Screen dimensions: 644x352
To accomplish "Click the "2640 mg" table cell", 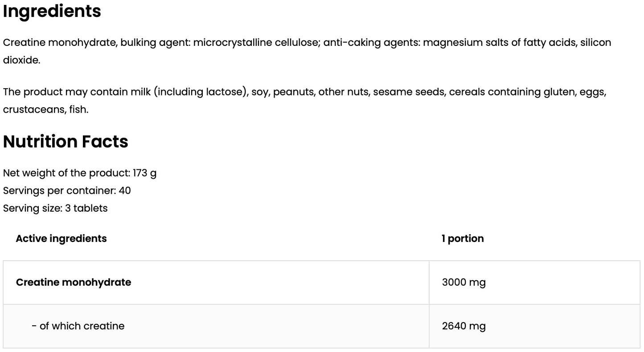I will [x=464, y=326].
